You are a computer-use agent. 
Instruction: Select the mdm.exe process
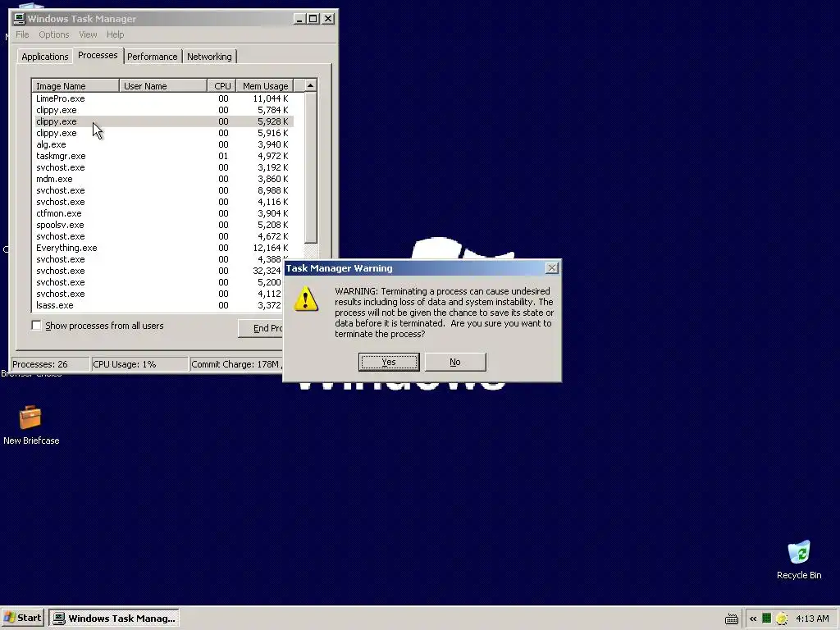pos(162,179)
